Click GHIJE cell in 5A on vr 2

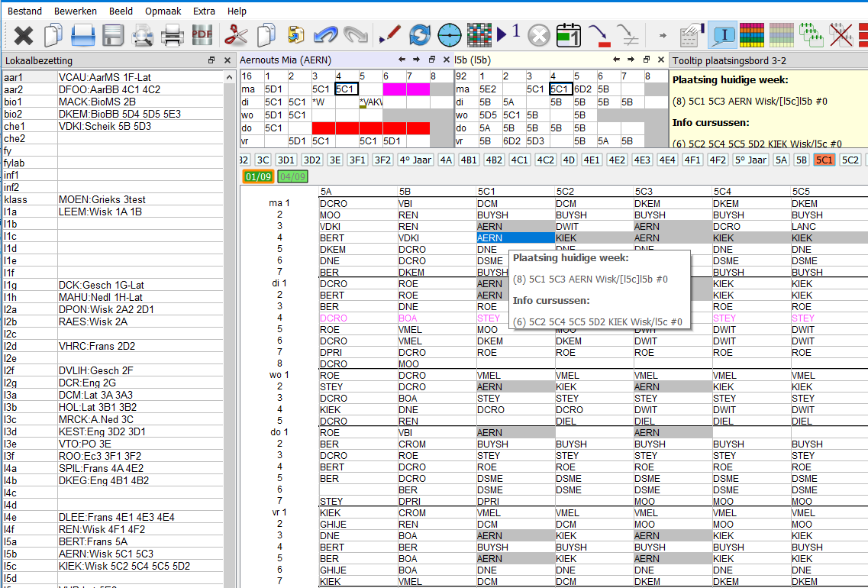click(x=357, y=525)
